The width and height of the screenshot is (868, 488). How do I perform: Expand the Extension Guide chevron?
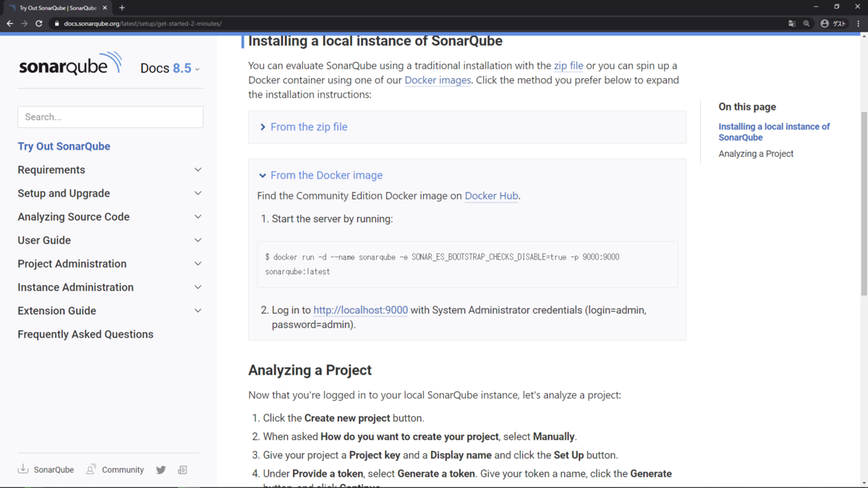click(198, 311)
